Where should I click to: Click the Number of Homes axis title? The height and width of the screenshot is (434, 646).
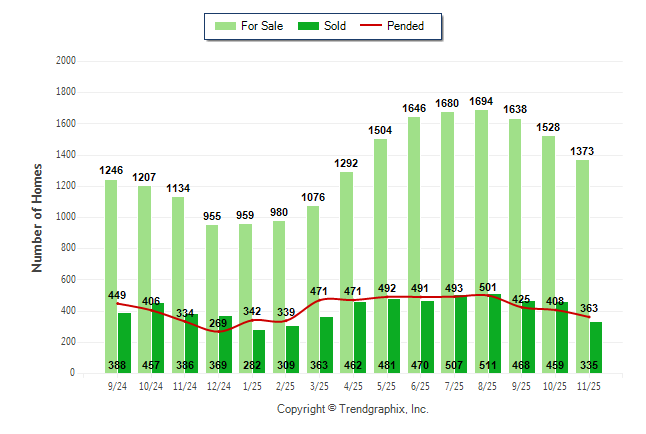pyautogui.click(x=37, y=217)
